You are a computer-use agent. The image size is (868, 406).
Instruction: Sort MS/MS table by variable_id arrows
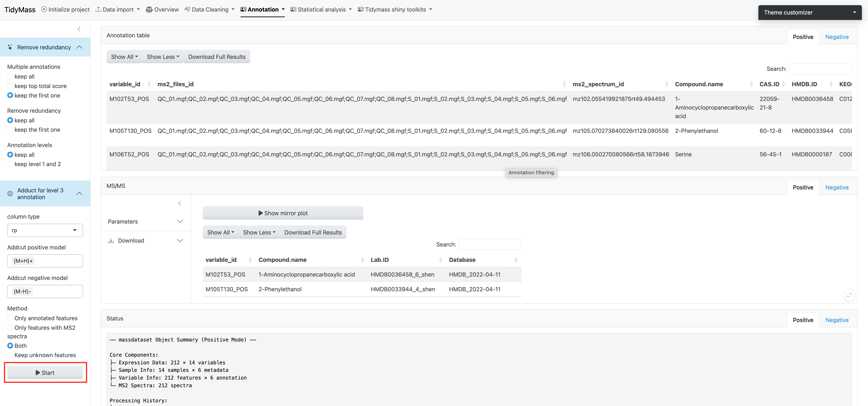250,260
